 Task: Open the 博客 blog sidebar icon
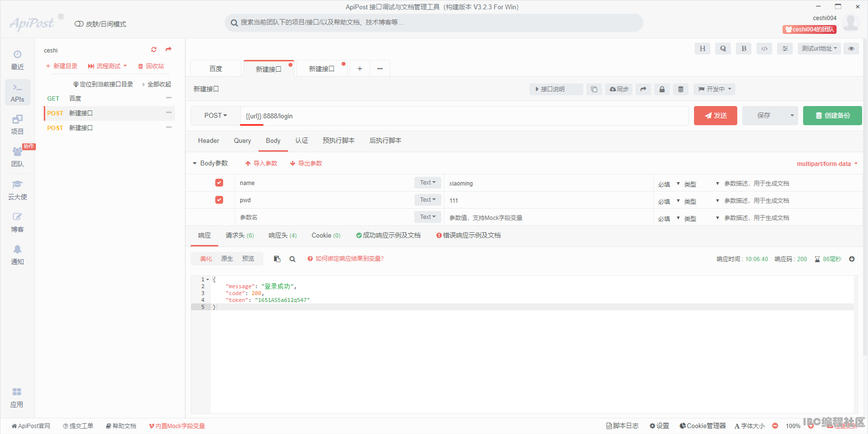click(17, 222)
